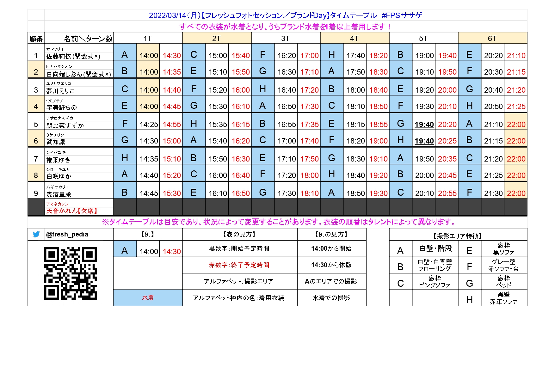Screen dimensions: 555x392
Task: Select the name 麦酒里栄
Action: pyautogui.click(x=59, y=194)
